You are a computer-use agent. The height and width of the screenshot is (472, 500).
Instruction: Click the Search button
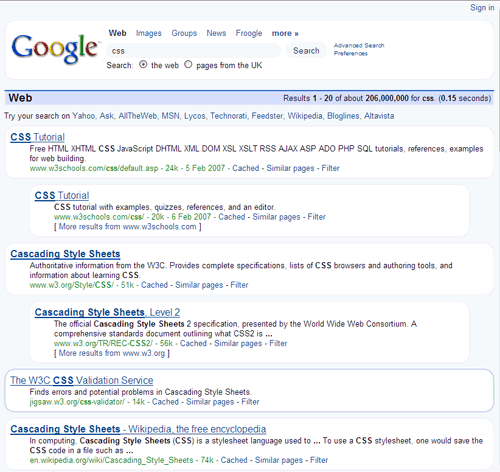[x=306, y=51]
